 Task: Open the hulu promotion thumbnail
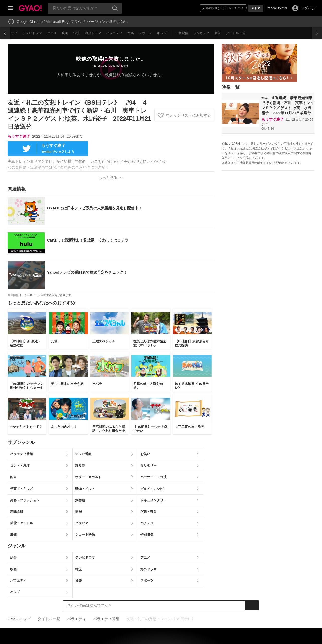coord(26,243)
